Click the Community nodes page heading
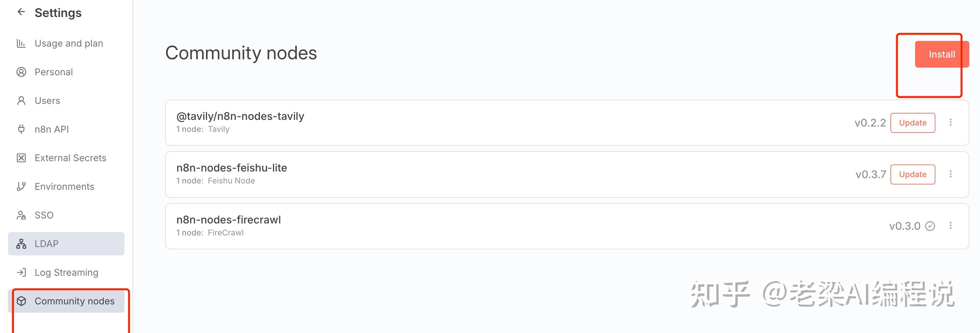The width and height of the screenshot is (980, 333). pyautogui.click(x=241, y=53)
